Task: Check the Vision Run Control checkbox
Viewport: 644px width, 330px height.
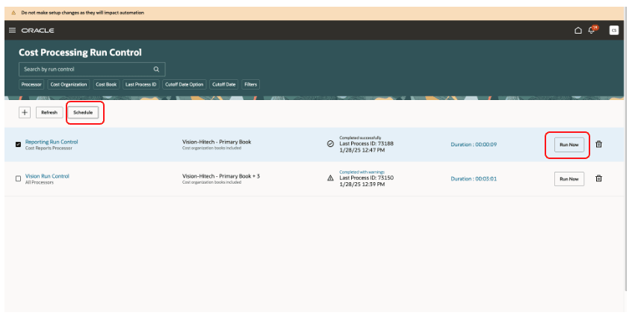Action: coord(18,178)
